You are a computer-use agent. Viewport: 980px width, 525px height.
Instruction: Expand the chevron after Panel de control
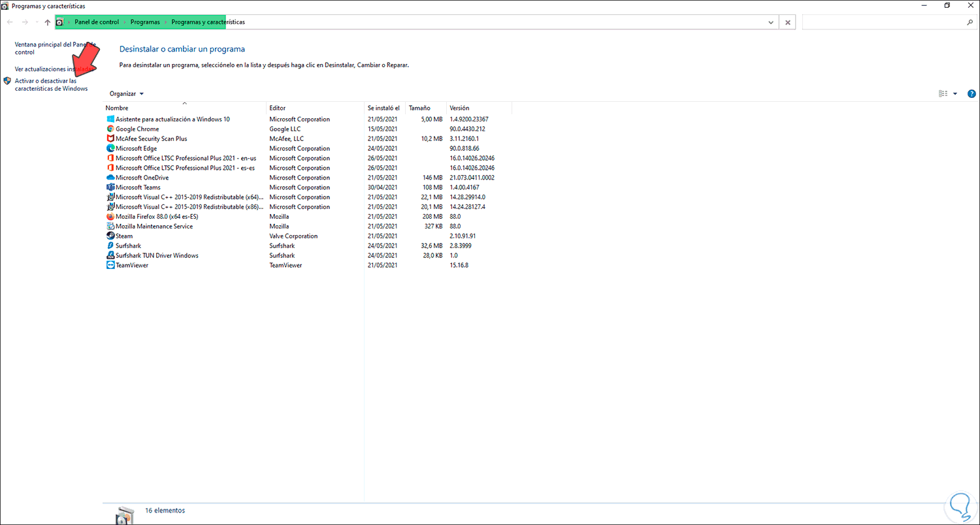click(x=125, y=22)
